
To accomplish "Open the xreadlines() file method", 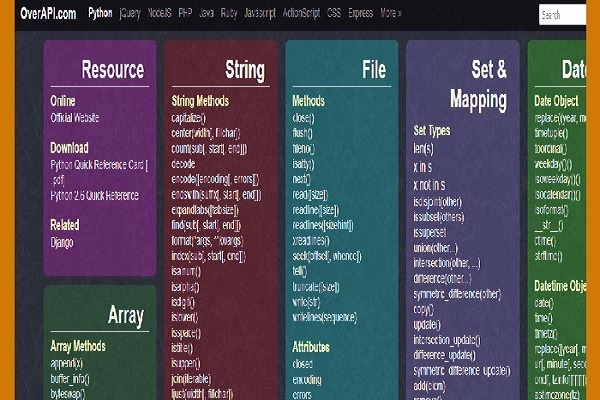I will 311,241.
